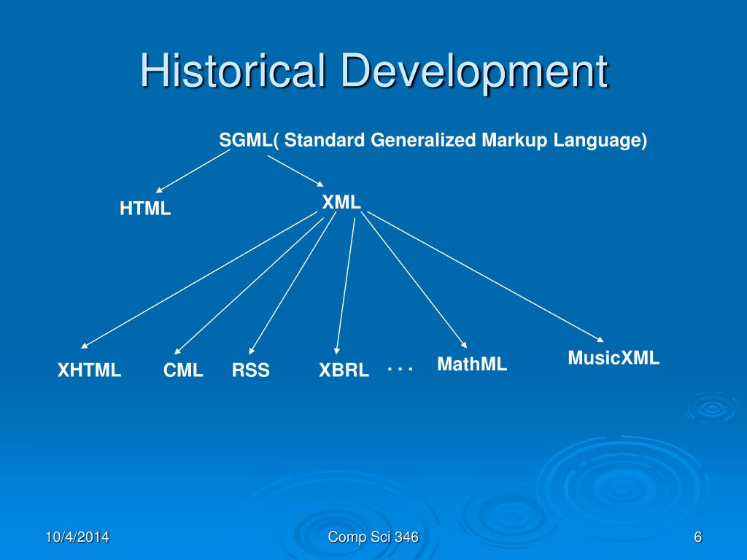Click the MathML label
Image resolution: width=747 pixels, height=560 pixels.
click(472, 364)
